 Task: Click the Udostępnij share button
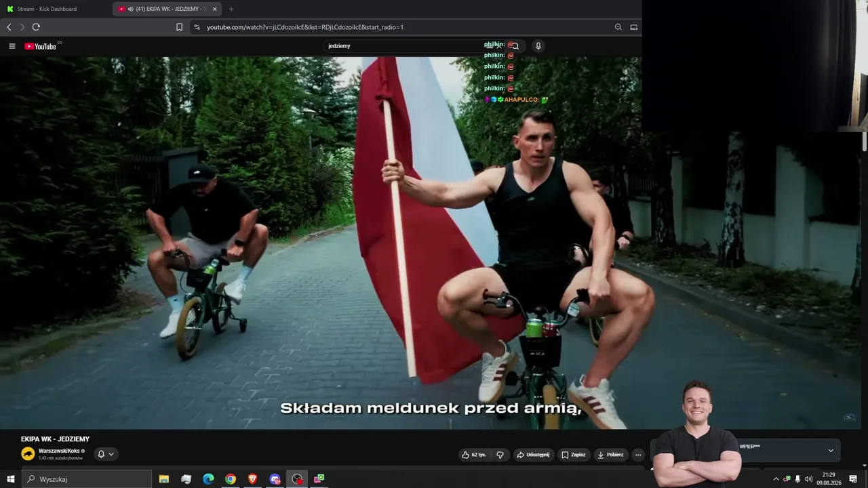coord(533,455)
